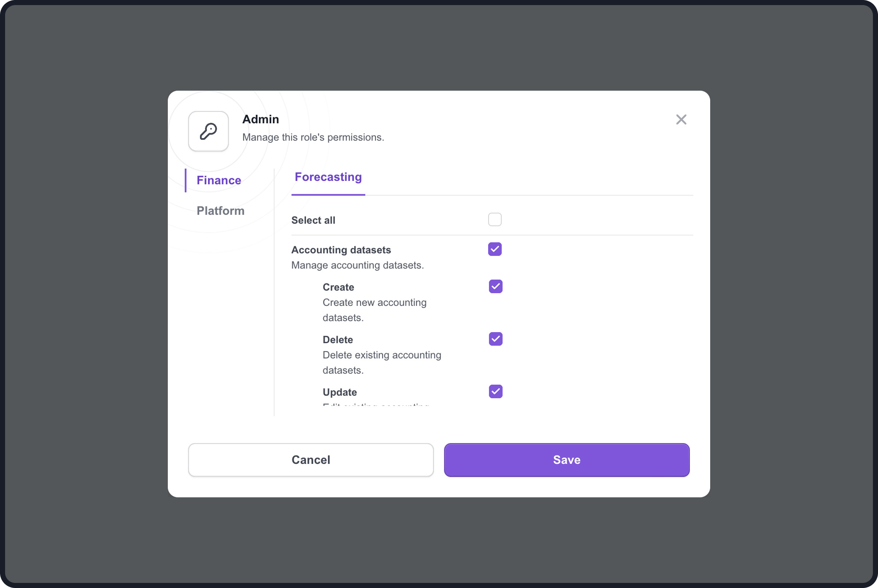Click the key icon beside Admin
The height and width of the screenshot is (588, 878).
pos(208,131)
